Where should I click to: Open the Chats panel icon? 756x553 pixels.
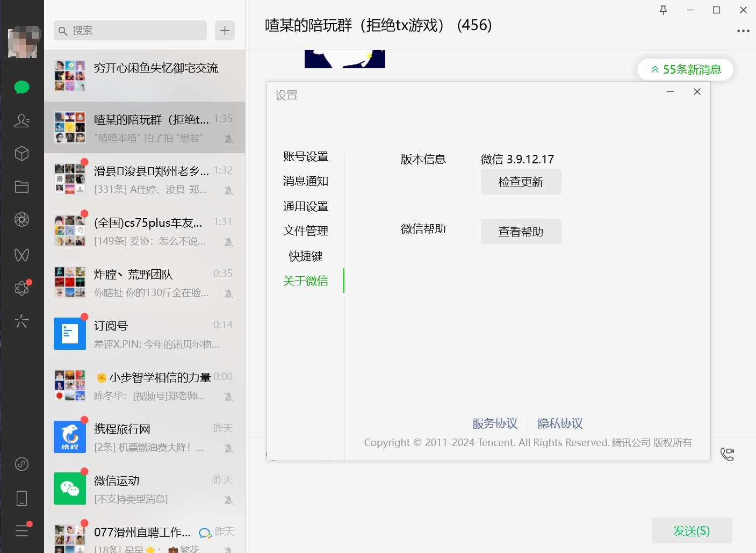pos(21,87)
